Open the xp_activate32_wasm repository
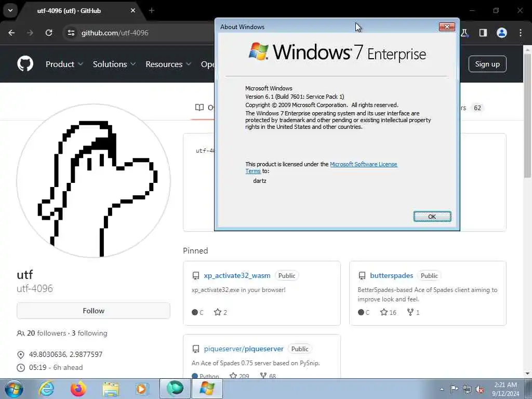The height and width of the screenshot is (399, 532). click(237, 275)
